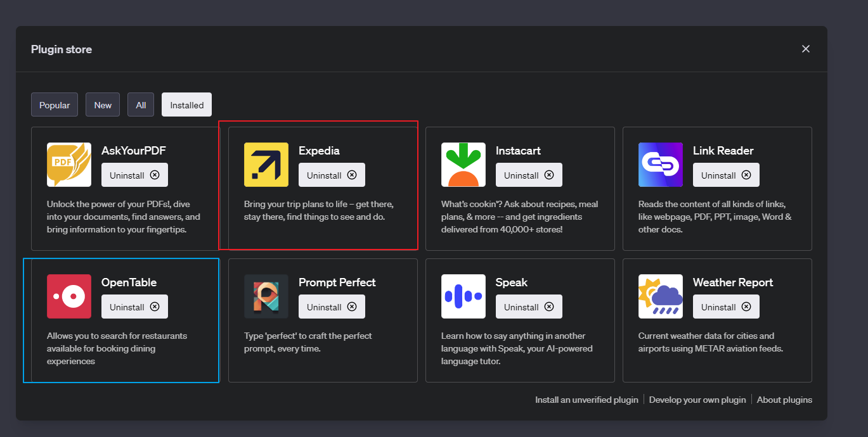Click the OpenTable title text
The image size is (868, 437).
click(129, 282)
